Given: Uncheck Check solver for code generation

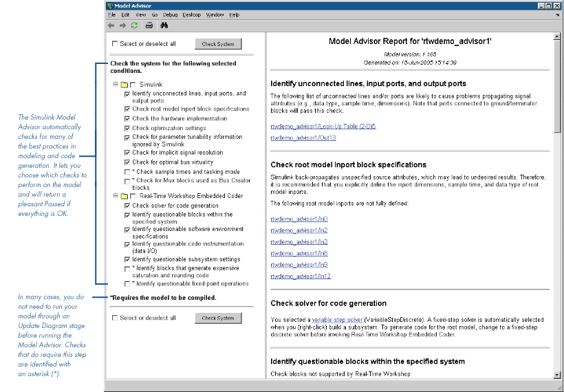Looking at the screenshot, I should point(127,206).
